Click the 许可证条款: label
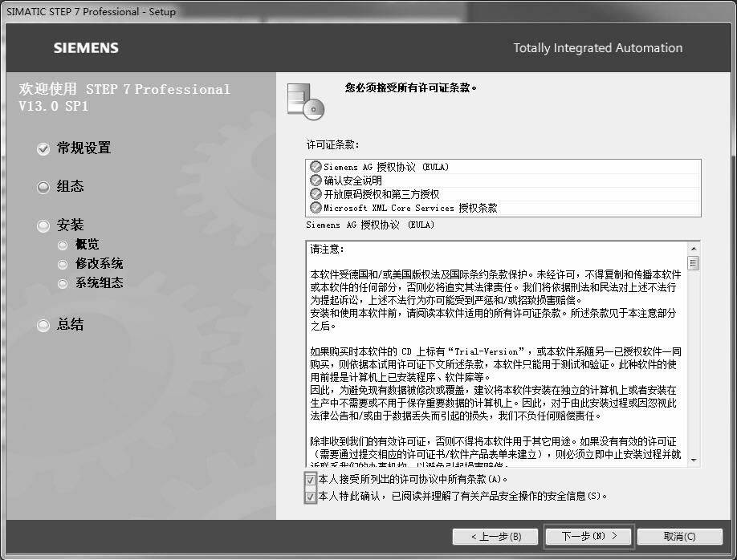The image size is (737, 560). (333, 144)
